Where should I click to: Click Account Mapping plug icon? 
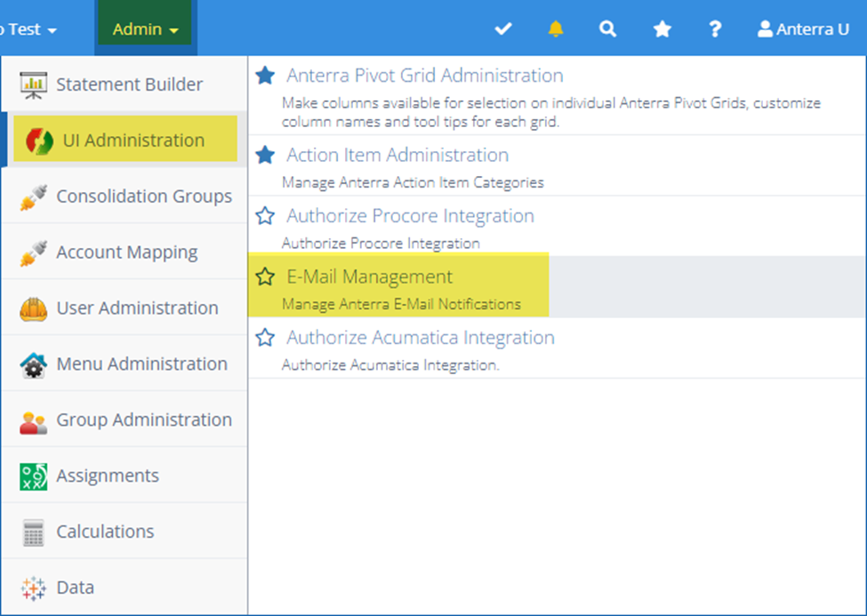(x=34, y=253)
